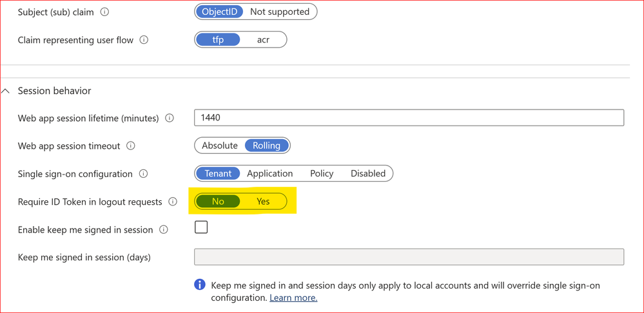Click info icon for Single sign-on configuration
Screen dimensions: 644x313
pos(144,174)
